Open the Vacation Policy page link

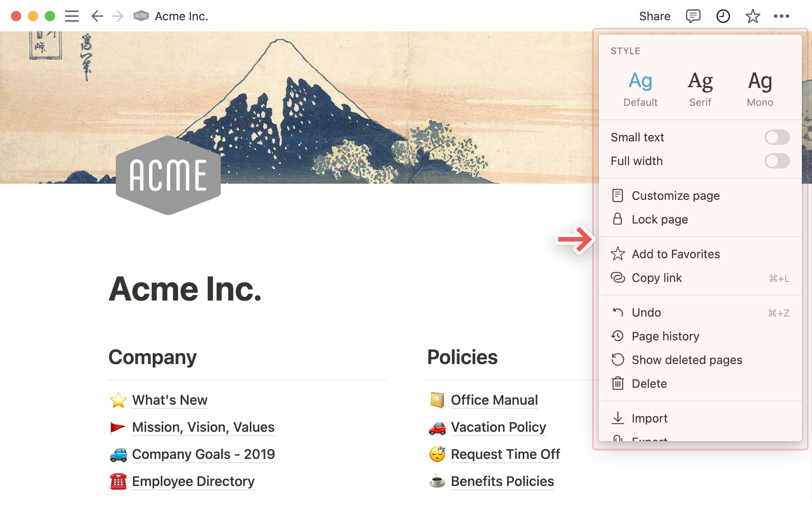(498, 427)
